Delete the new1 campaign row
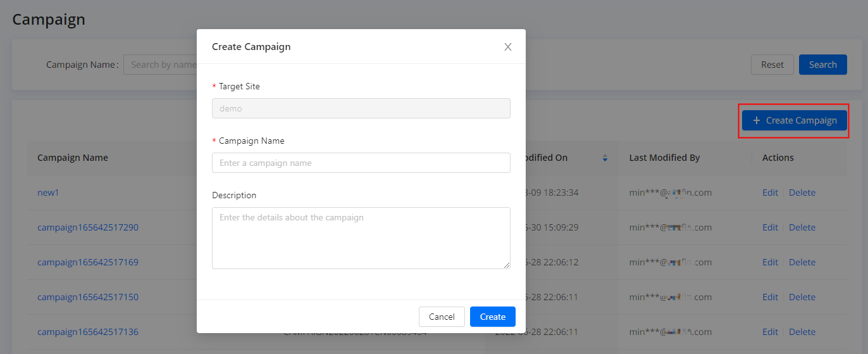Viewport: 868px width, 354px height. point(802,193)
